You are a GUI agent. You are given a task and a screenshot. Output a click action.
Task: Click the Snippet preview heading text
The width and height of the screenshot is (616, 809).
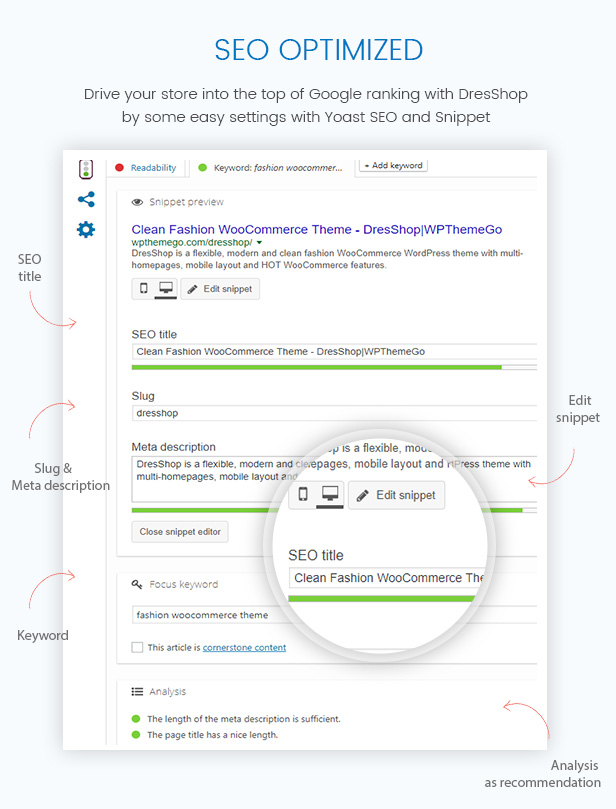187,202
